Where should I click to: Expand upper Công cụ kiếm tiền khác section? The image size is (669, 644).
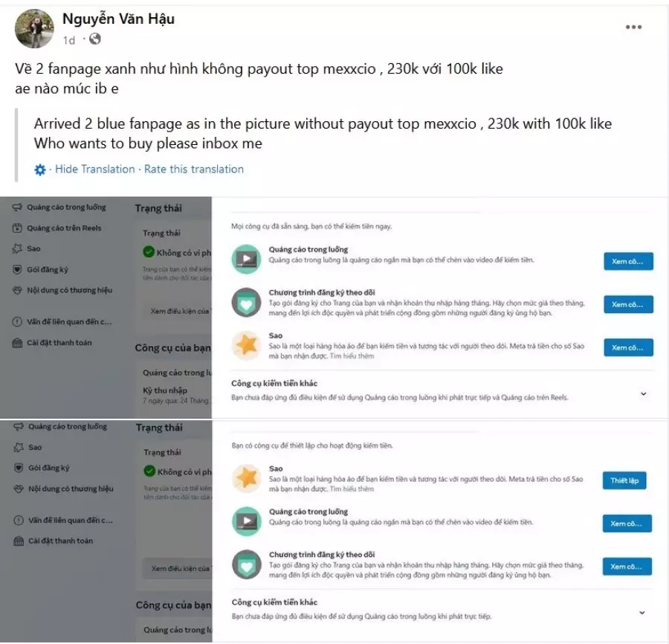click(x=644, y=393)
